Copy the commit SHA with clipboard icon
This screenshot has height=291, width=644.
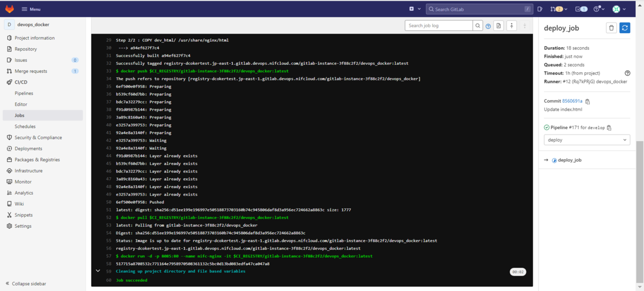coord(588,101)
